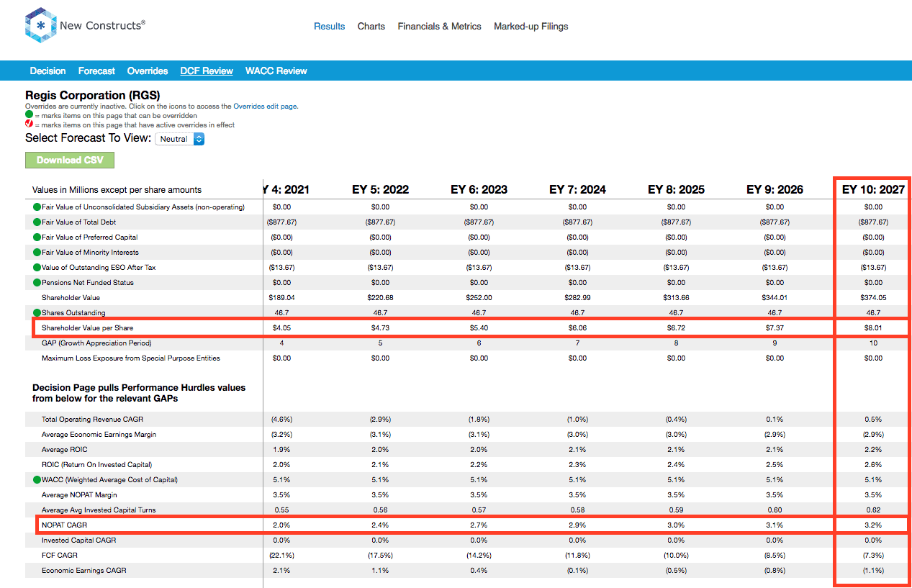The width and height of the screenshot is (912, 588).
Task: Click green override dot for Fair Value of Total Debt
Action: (x=37, y=222)
